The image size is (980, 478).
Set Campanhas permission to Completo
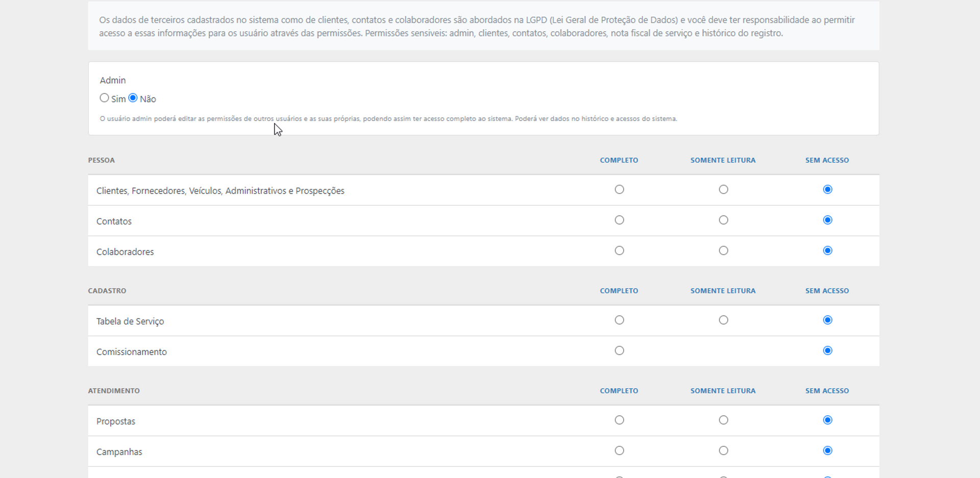(x=619, y=451)
